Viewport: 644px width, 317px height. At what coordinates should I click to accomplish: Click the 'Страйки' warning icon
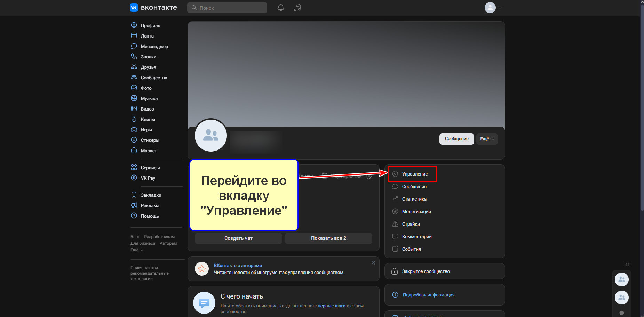click(x=395, y=224)
